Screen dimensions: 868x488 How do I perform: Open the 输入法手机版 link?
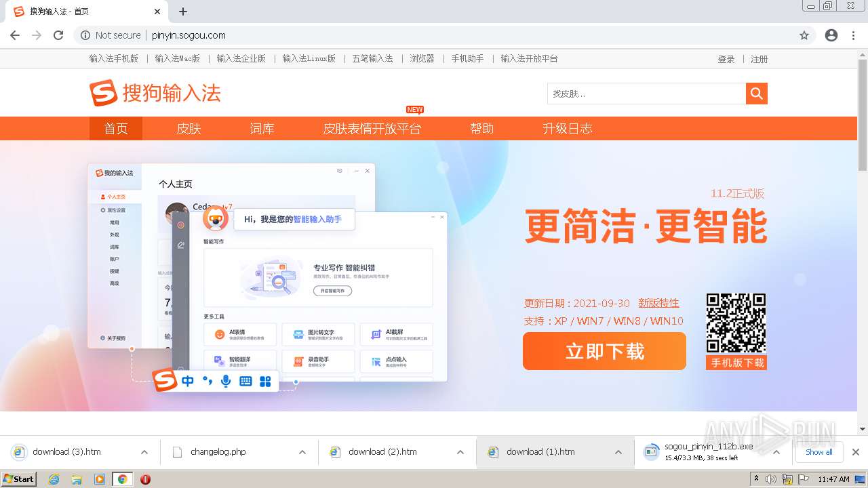pyautogui.click(x=114, y=58)
